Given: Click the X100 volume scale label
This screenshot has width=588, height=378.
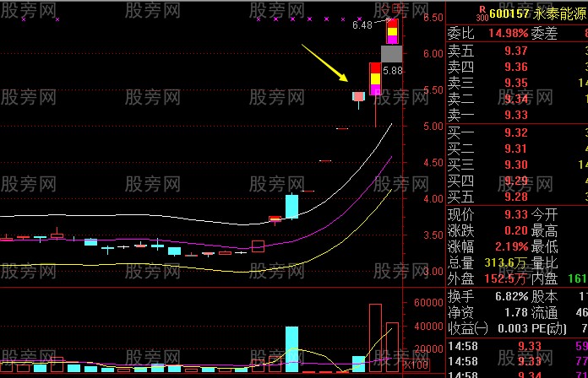Looking at the screenshot, I should tap(416, 364).
